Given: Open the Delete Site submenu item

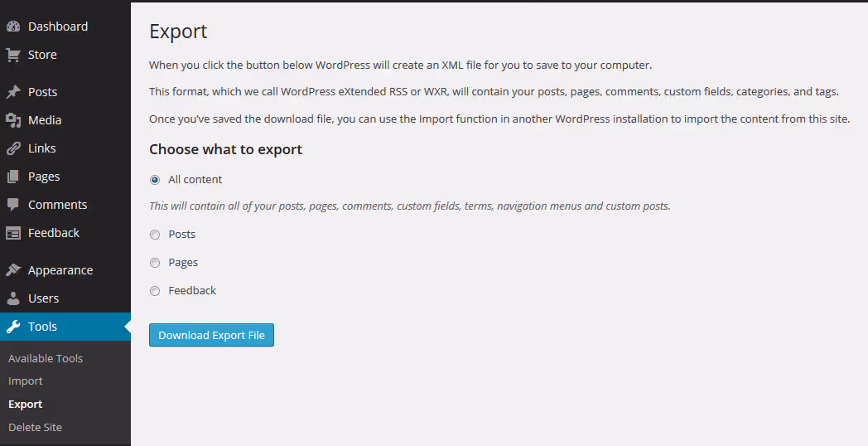Looking at the screenshot, I should 35,427.
